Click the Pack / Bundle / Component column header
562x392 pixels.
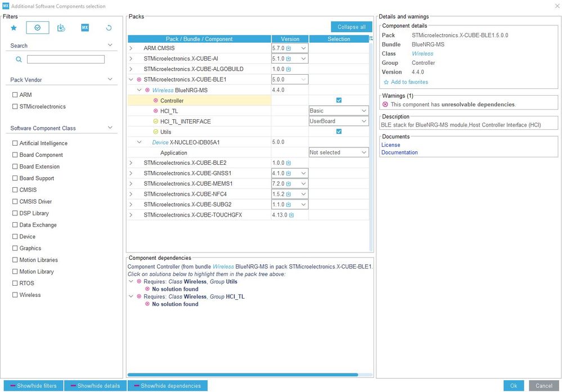click(x=199, y=39)
